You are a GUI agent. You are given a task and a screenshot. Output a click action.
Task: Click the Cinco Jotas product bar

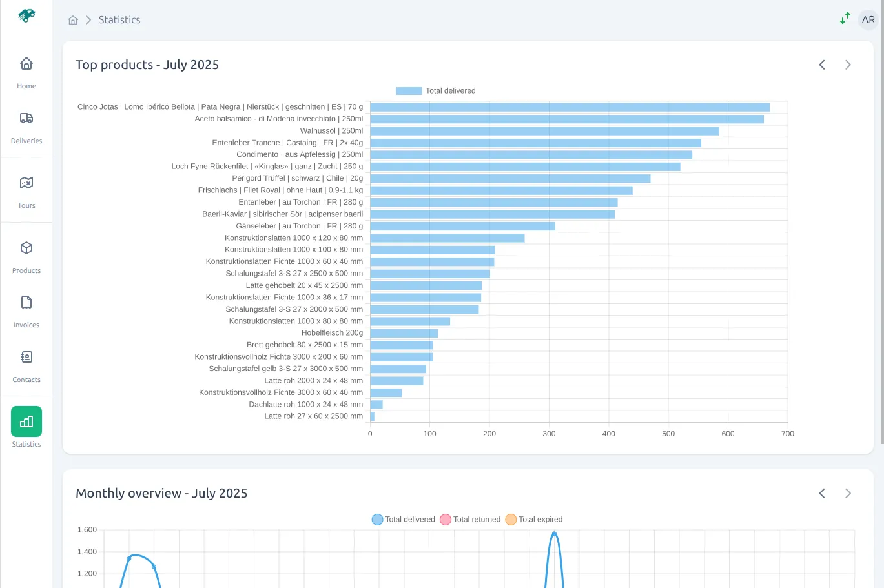point(569,107)
